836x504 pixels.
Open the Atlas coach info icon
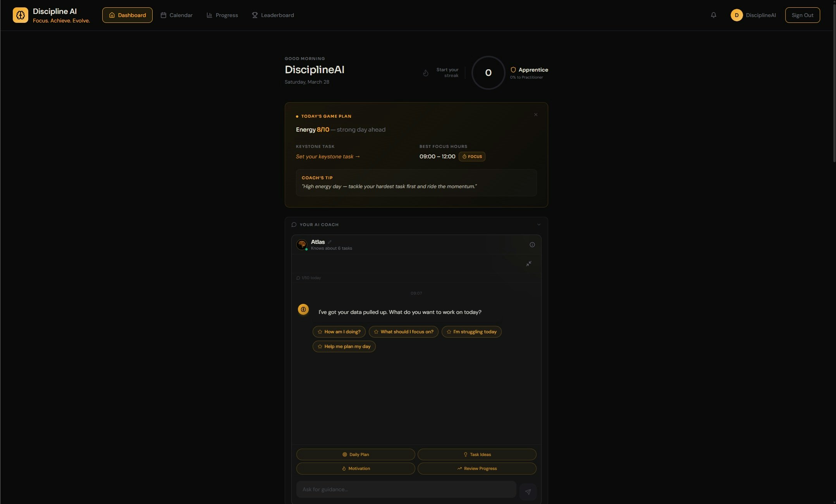coord(532,245)
